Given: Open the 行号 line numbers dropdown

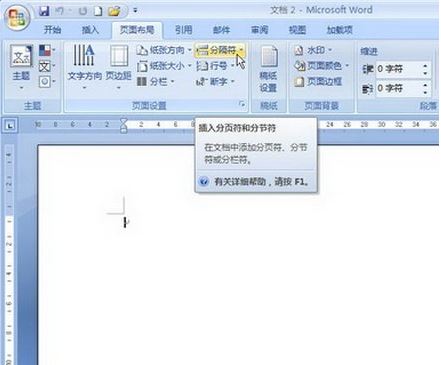Looking at the screenshot, I should (x=215, y=66).
